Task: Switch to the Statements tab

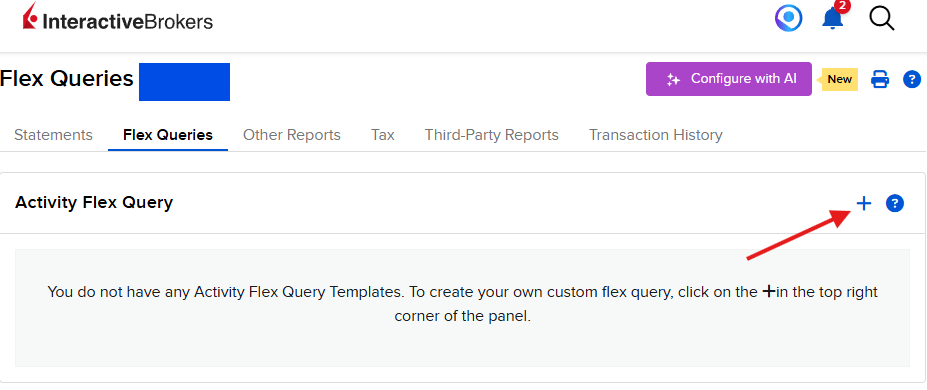Action: pyautogui.click(x=53, y=135)
